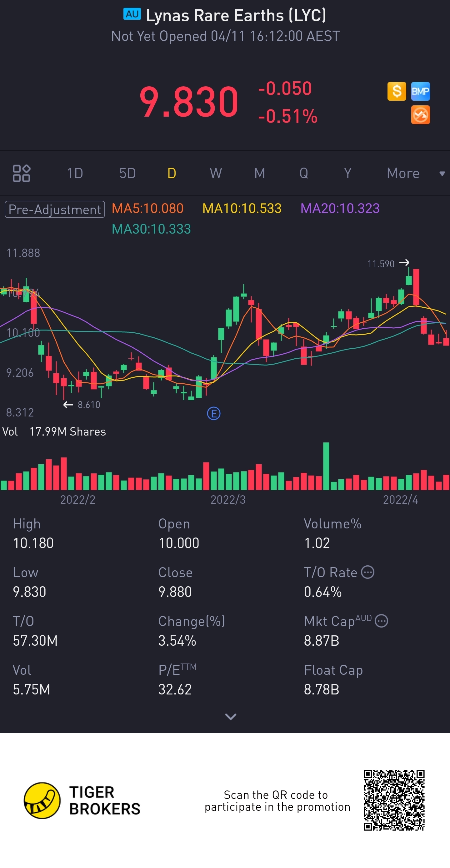This screenshot has height=868, width=450.
Task: Open the More timeframes dropdown
Action: click(416, 173)
